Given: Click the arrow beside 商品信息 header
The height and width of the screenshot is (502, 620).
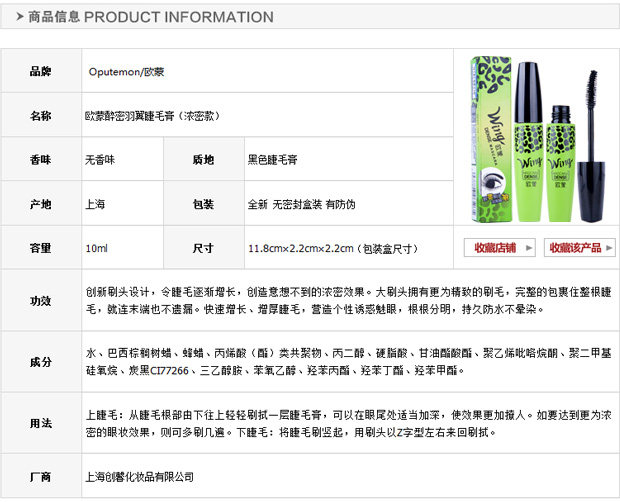Looking at the screenshot, I should point(20,17).
